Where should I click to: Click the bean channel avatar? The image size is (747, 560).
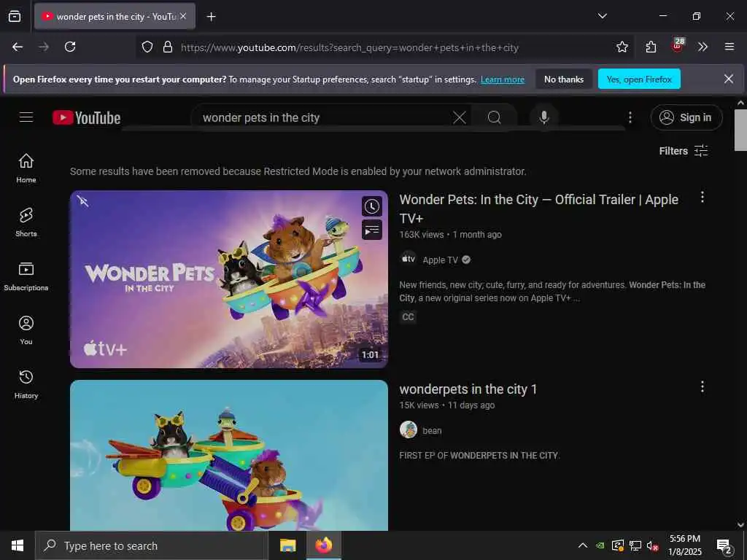[x=409, y=429]
